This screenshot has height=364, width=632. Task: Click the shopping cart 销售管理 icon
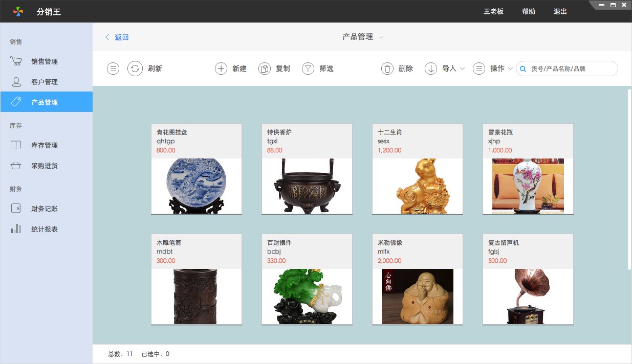[16, 61]
